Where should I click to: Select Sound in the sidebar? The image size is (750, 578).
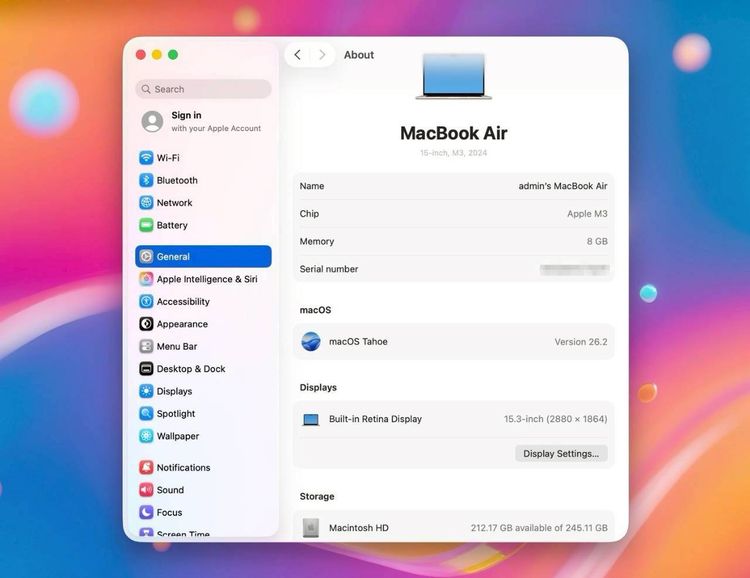[x=203, y=490]
